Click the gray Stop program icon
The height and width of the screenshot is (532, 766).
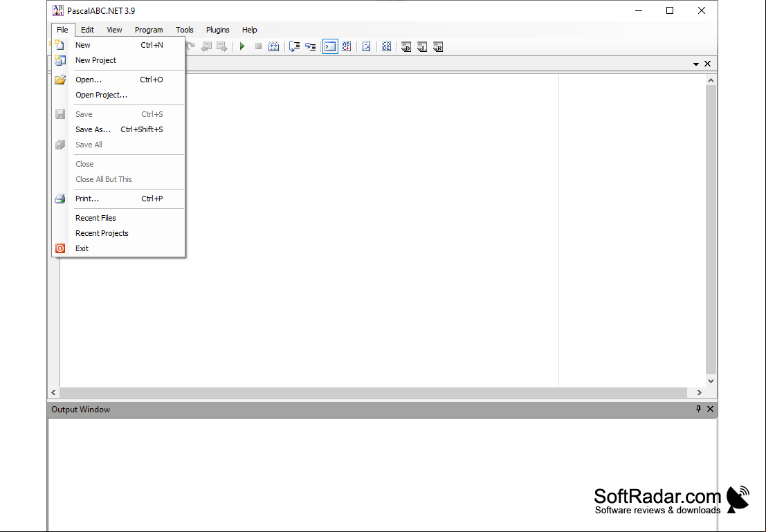(258, 46)
